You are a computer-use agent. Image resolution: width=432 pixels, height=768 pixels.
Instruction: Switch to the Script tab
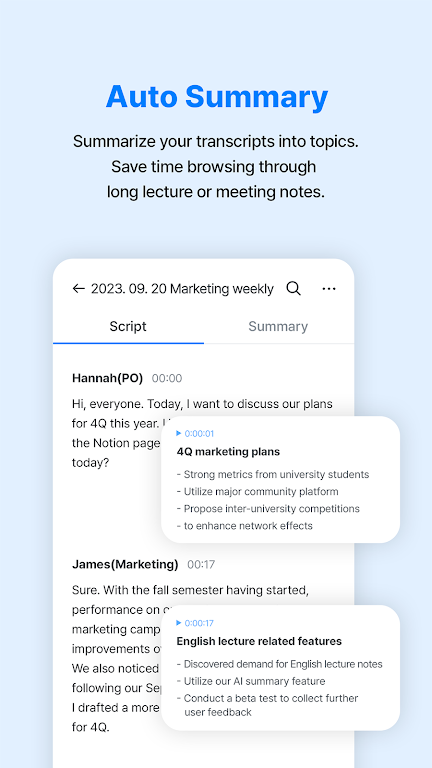[x=128, y=327]
